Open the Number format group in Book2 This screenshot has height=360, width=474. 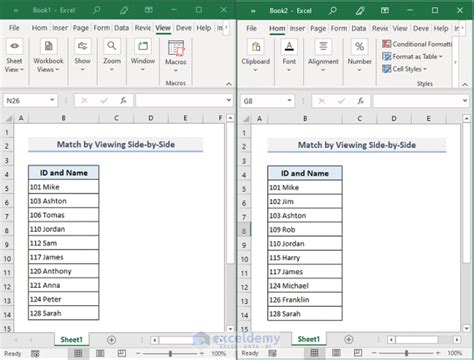click(x=359, y=56)
